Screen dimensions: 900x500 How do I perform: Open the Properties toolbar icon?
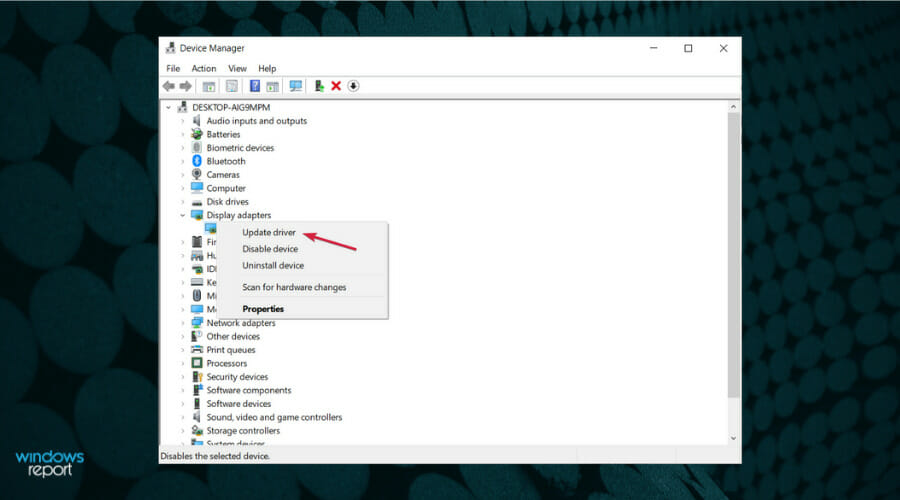point(231,86)
